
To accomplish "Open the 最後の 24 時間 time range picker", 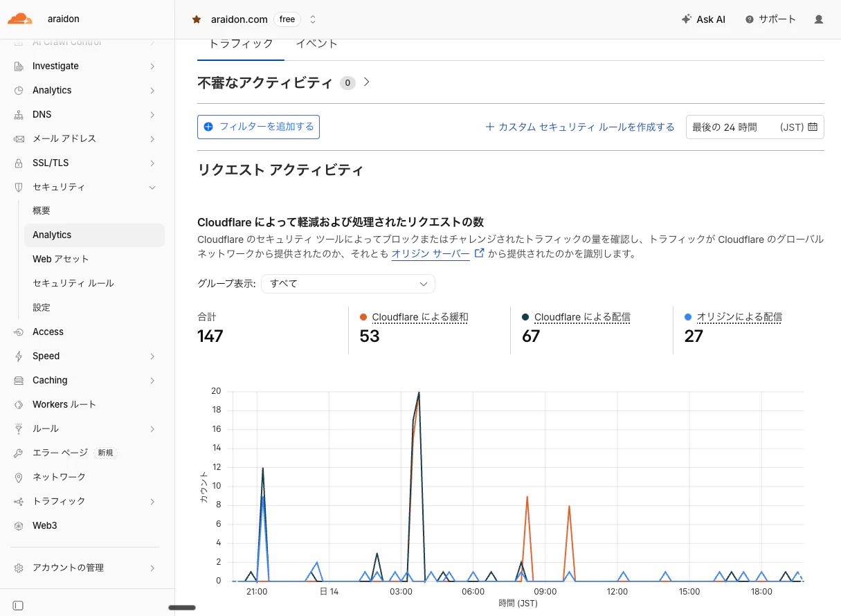I will 755,127.
